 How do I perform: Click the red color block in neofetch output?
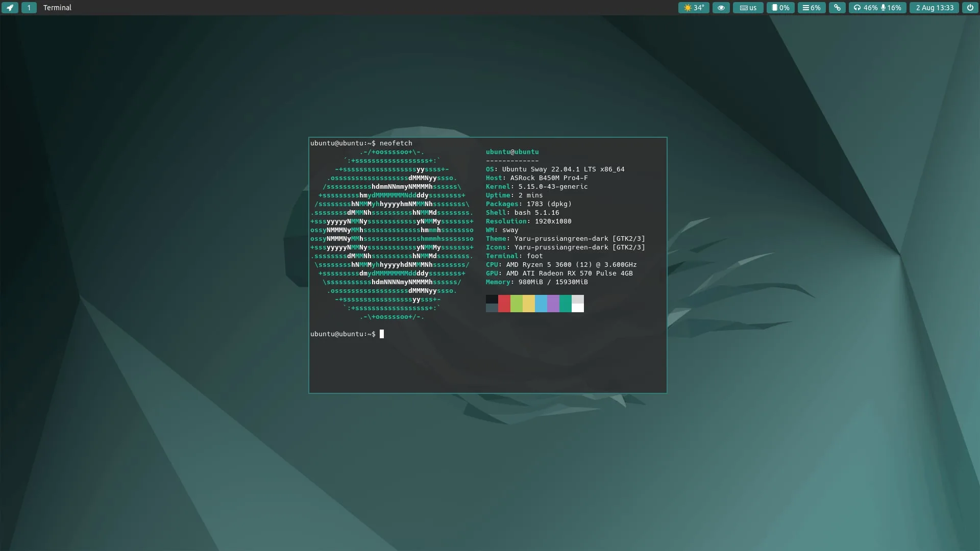504,304
